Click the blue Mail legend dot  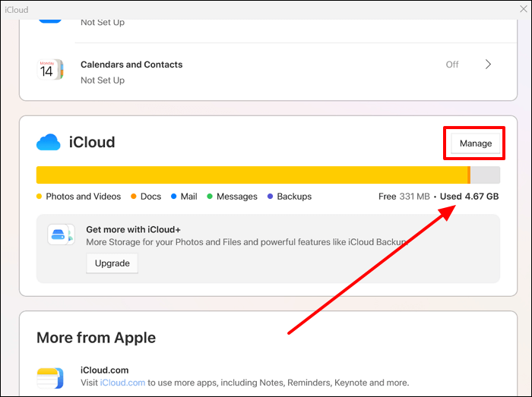click(174, 197)
